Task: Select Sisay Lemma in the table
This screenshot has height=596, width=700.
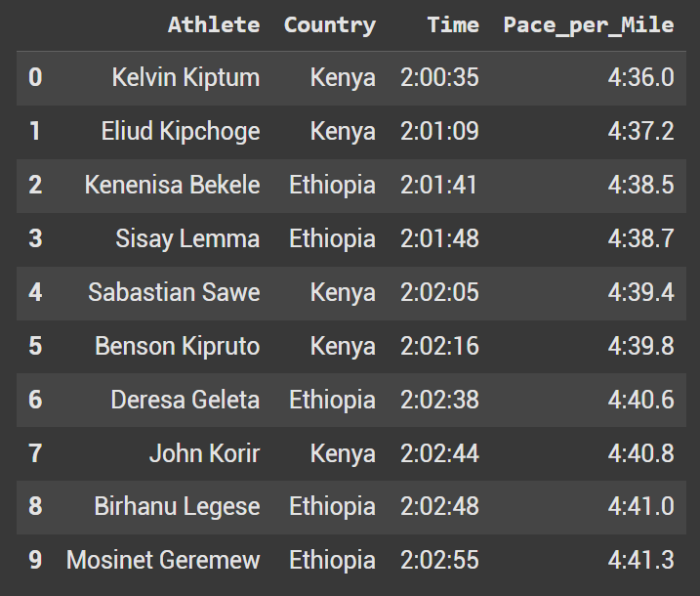Action: (187, 238)
